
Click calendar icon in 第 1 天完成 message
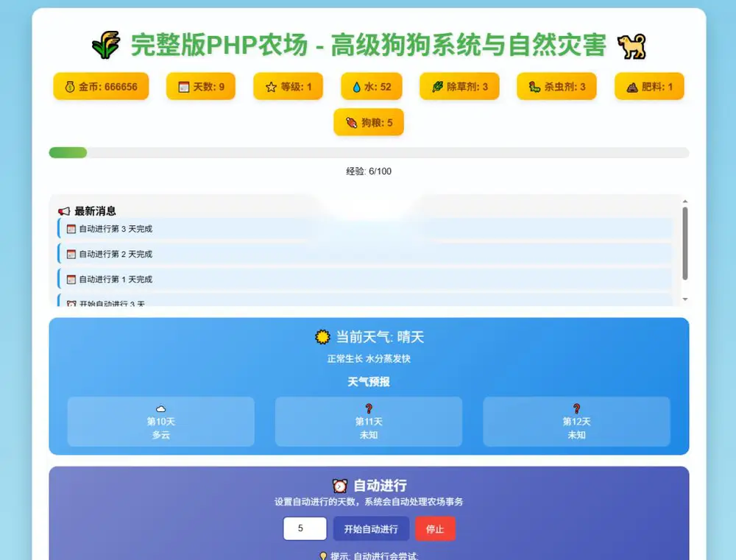point(71,280)
